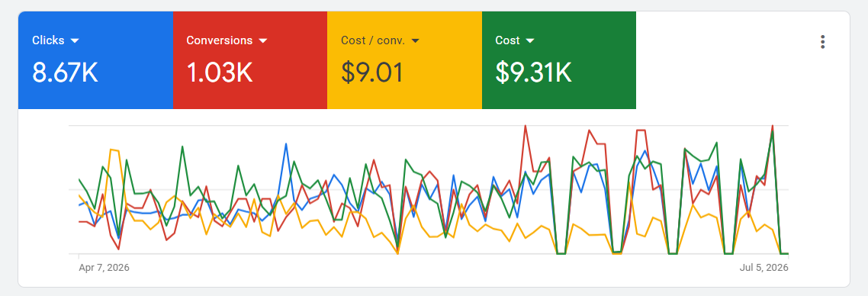Click the arrow icon beside Clicks
Screen dimensions: 868x296
pos(76,41)
